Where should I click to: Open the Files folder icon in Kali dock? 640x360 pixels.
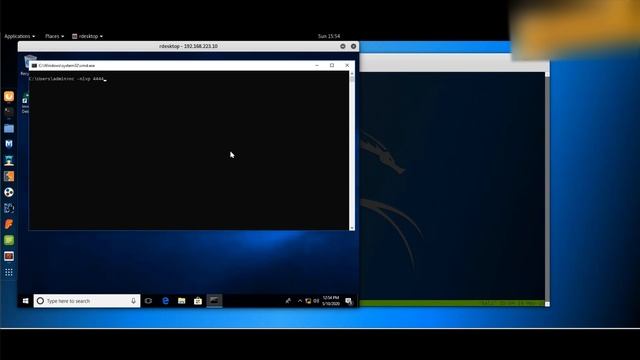coord(9,128)
